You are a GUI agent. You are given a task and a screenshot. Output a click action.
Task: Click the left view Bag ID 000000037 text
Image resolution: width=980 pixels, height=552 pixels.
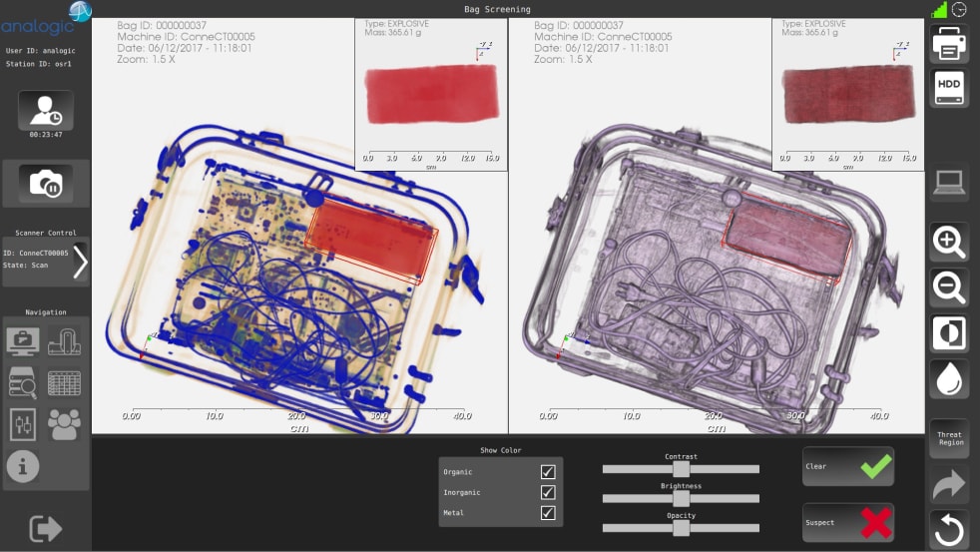pyautogui.click(x=162, y=26)
